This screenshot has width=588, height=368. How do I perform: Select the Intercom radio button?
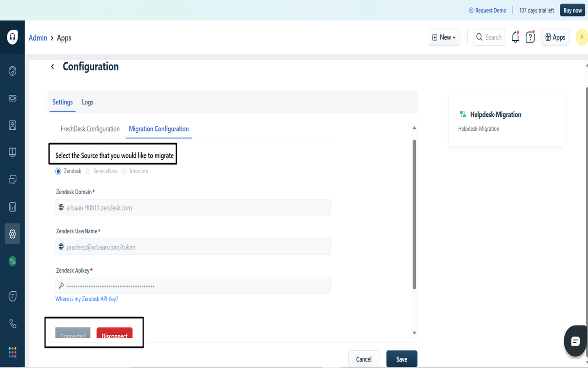(124, 171)
